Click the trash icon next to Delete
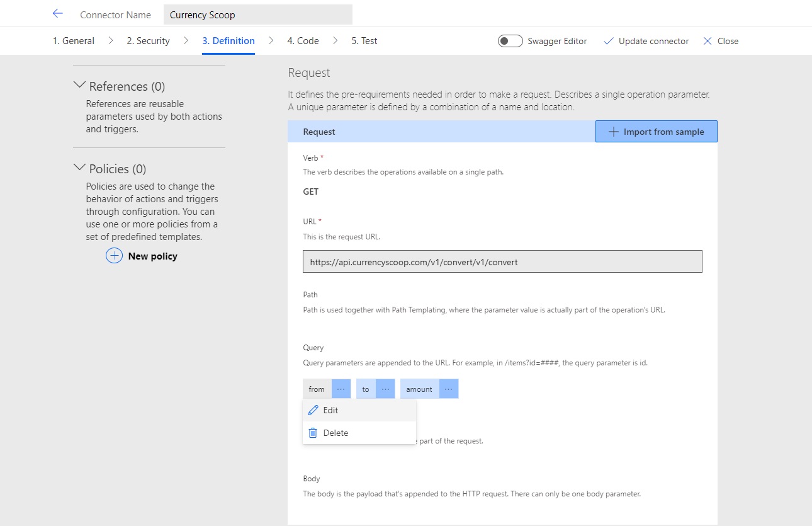Screen dimensions: 812x526 [313, 433]
